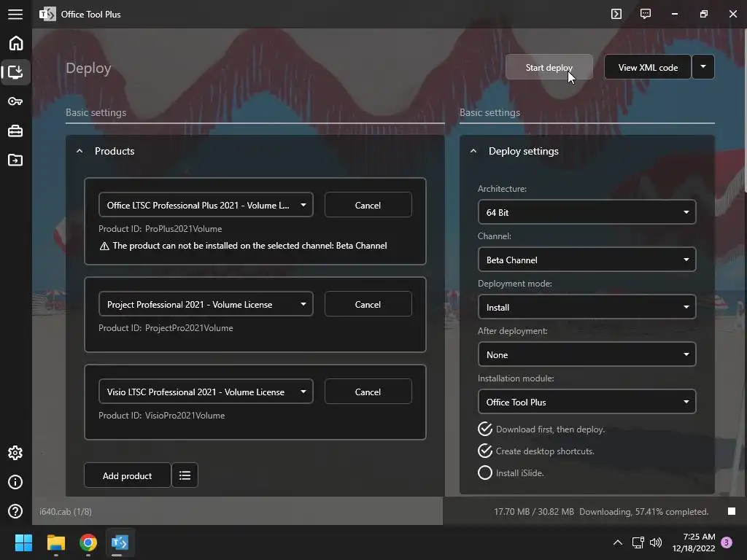Open the Visio LTSC Professional 2021 dropdown
Screen dimensions: 747x560
click(206, 392)
